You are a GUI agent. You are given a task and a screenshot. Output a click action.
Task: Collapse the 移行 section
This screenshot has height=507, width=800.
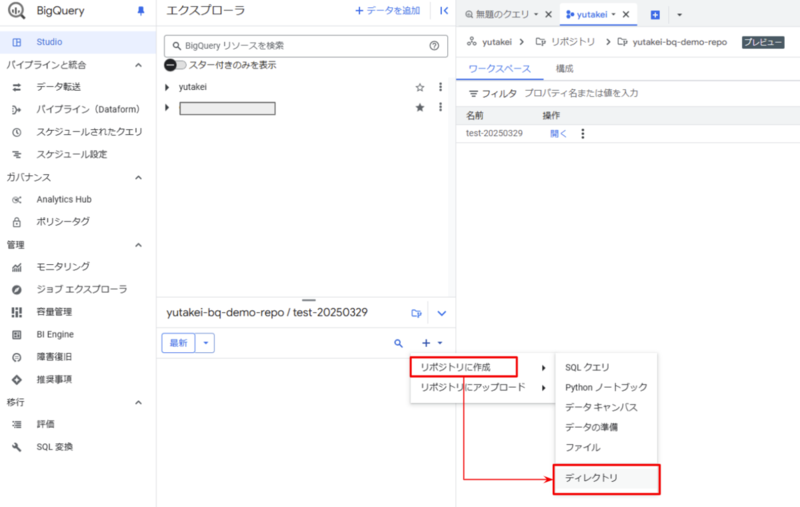coord(138,402)
